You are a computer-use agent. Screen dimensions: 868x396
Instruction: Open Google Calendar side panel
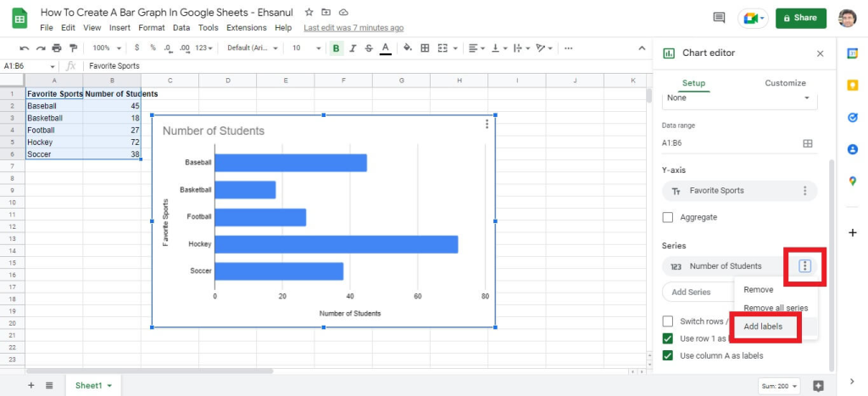[x=853, y=53]
